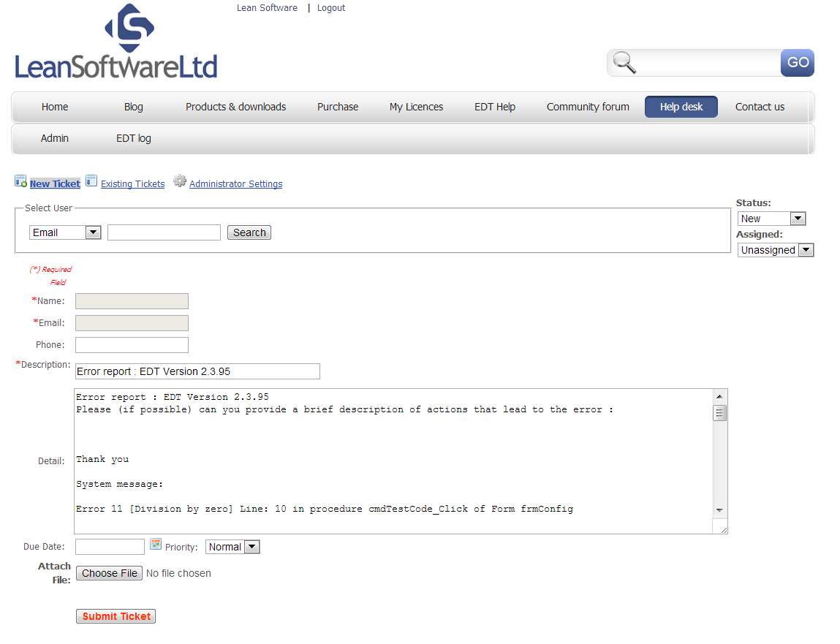Open EDT Help menu item
This screenshot has width=840, height=644.
(495, 107)
